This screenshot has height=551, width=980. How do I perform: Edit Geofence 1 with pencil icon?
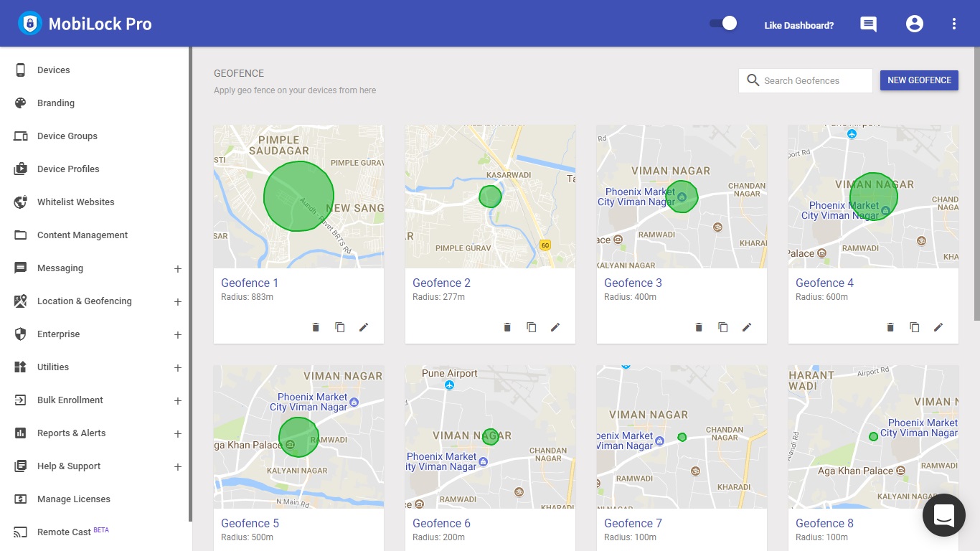pos(364,327)
